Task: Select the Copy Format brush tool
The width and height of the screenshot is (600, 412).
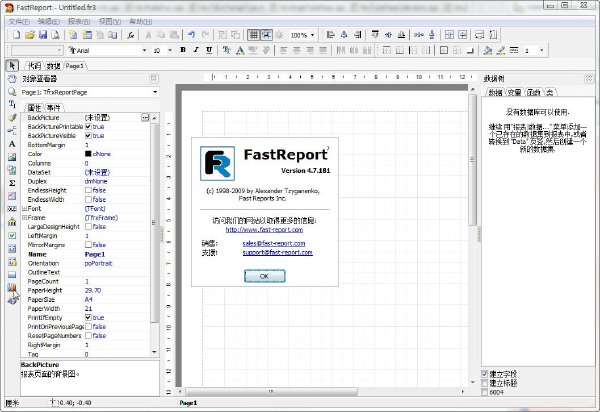Action: (x=12, y=117)
